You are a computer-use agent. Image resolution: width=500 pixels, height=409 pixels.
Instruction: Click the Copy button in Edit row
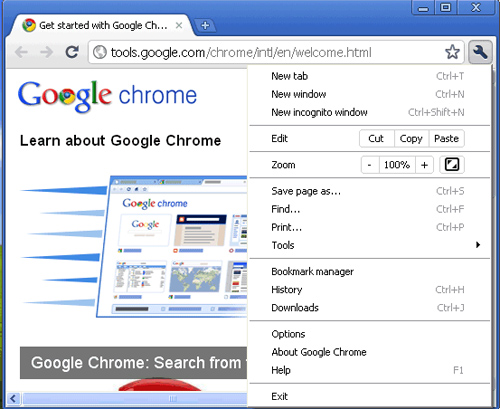point(411,138)
